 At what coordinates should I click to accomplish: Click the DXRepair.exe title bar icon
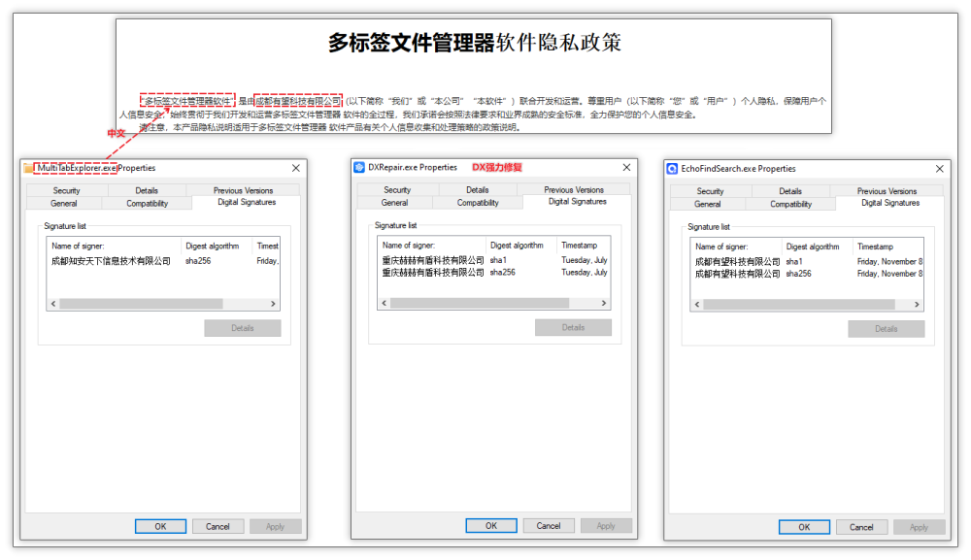(x=359, y=167)
